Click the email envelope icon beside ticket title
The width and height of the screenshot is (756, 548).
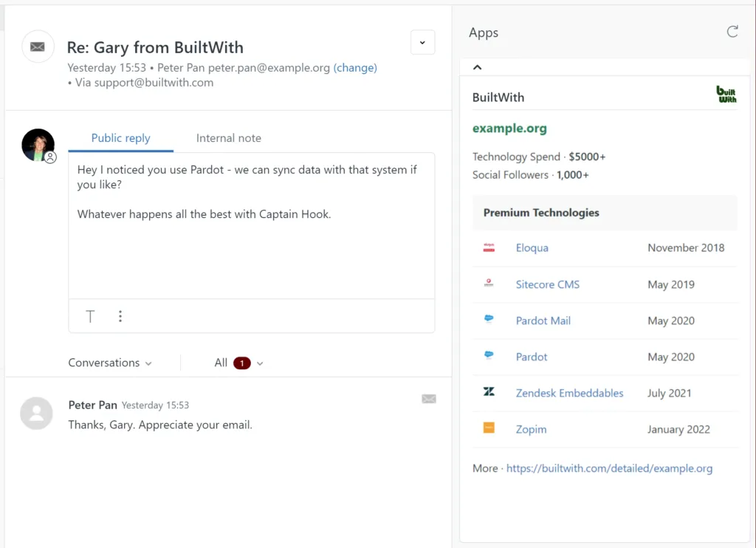coord(38,47)
